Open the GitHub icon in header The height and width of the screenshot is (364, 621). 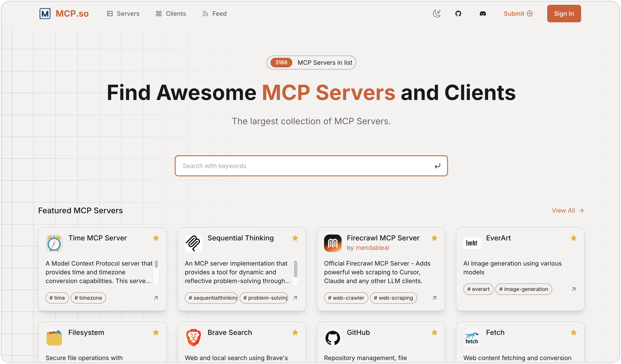coord(458,14)
